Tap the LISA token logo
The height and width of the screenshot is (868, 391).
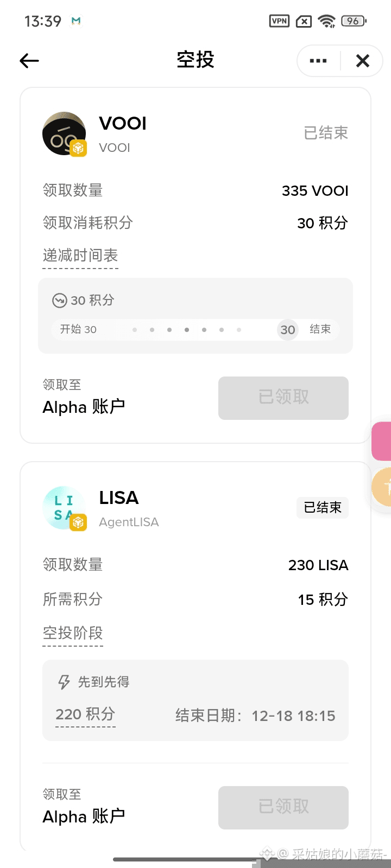click(x=65, y=508)
